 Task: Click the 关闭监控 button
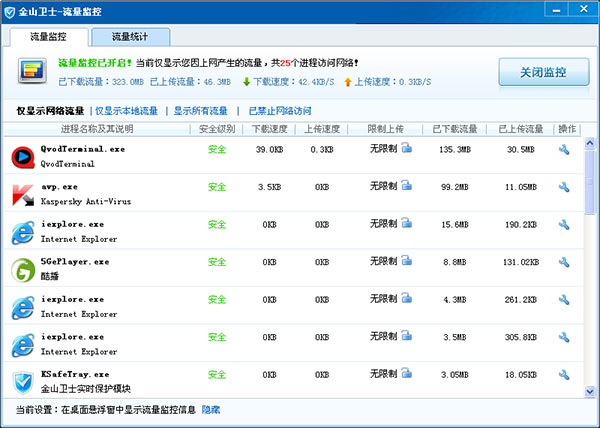tap(543, 72)
